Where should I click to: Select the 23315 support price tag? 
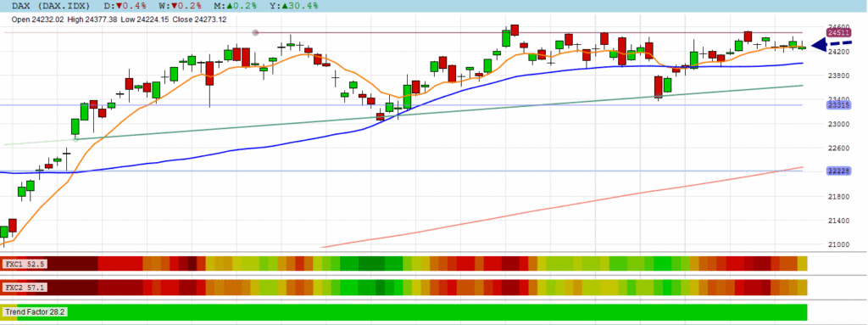coord(838,104)
